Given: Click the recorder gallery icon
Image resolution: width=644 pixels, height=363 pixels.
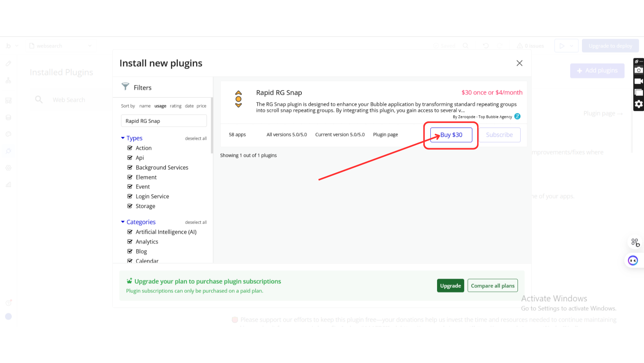Looking at the screenshot, I should click(x=639, y=93).
